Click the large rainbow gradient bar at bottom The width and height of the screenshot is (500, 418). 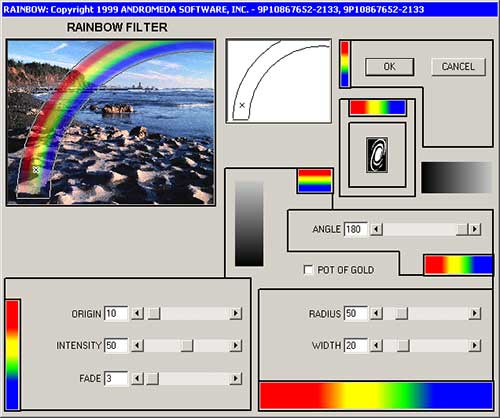pyautogui.click(x=376, y=396)
